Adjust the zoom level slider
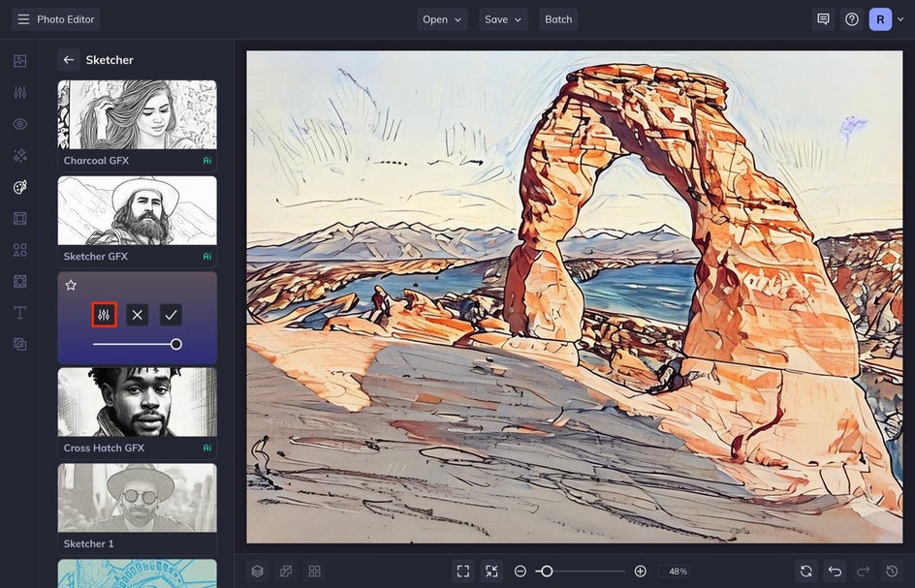This screenshot has width=915, height=588. [580, 572]
